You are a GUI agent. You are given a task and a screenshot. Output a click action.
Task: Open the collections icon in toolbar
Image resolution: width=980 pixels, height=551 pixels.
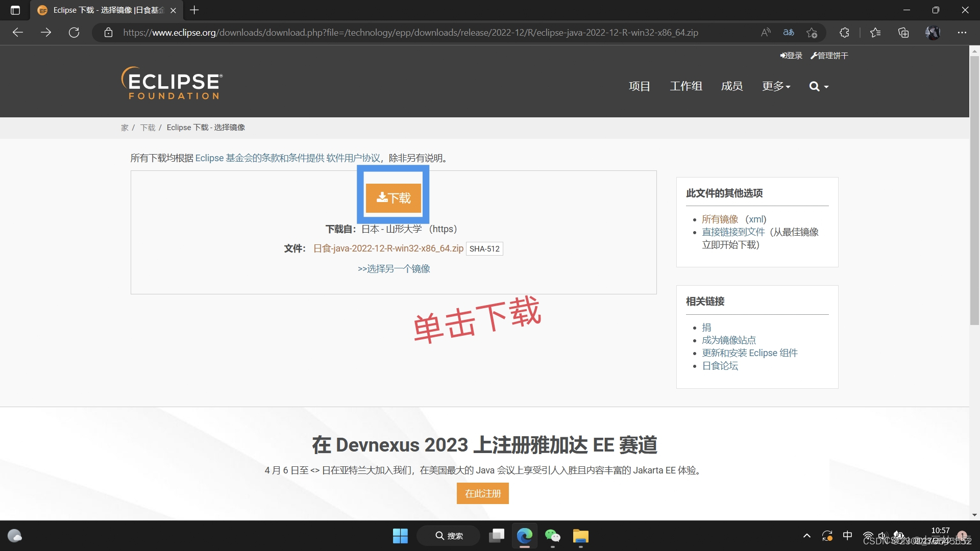tap(903, 33)
